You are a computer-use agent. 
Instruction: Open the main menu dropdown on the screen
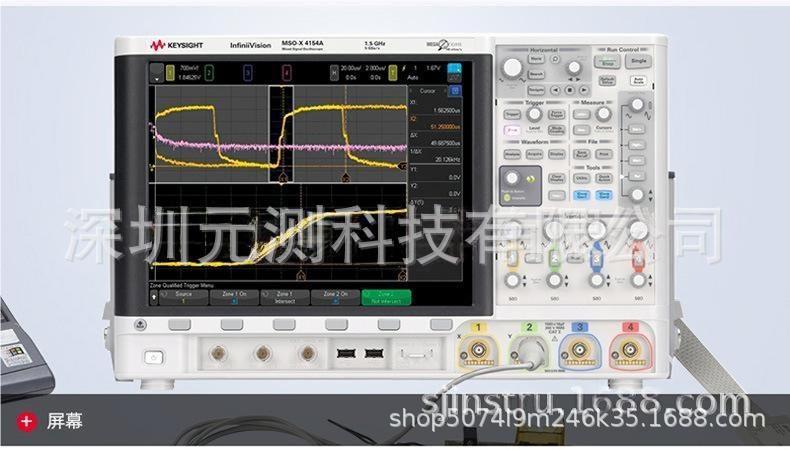coord(157,74)
